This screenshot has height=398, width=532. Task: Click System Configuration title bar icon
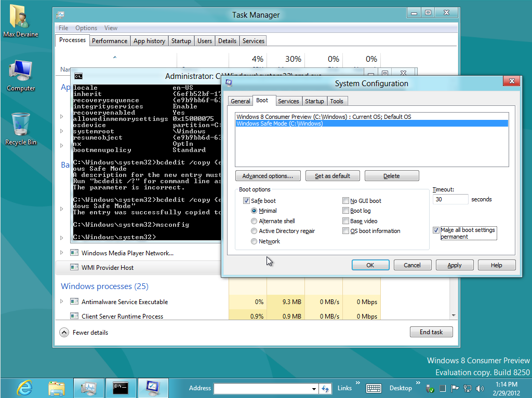pyautogui.click(x=229, y=83)
